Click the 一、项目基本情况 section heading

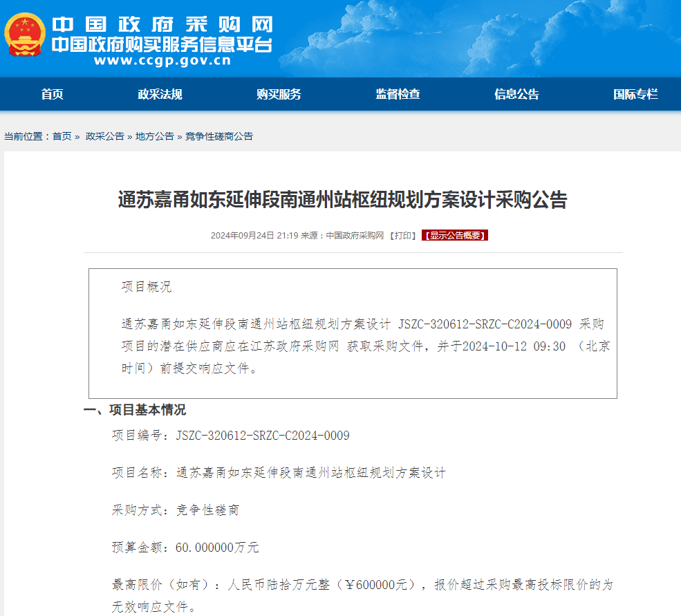(x=135, y=410)
